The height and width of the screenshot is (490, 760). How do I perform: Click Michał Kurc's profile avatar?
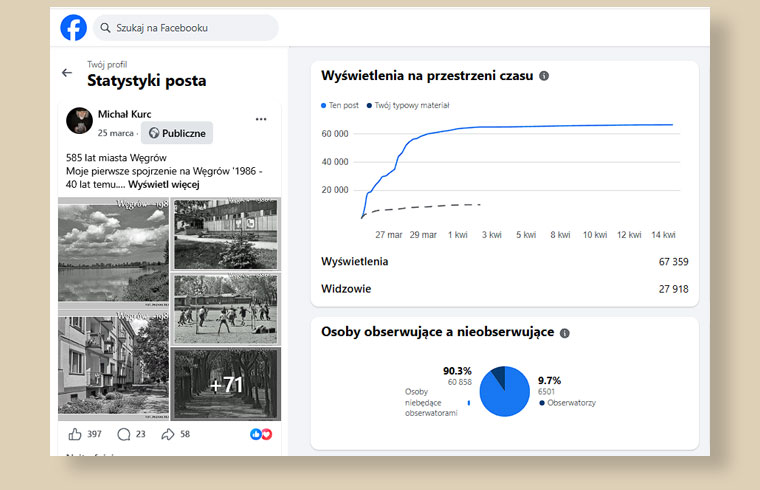click(x=79, y=121)
